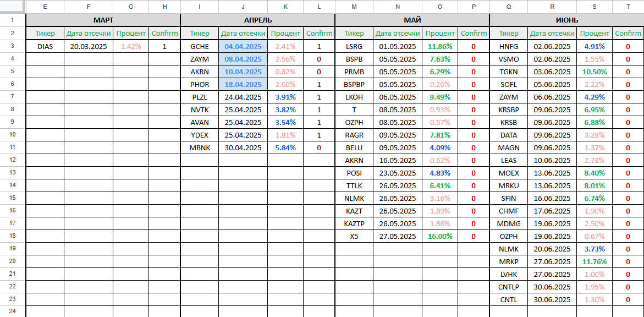Select row 11 header
Screen dimensions: 644x317
click(x=12, y=147)
